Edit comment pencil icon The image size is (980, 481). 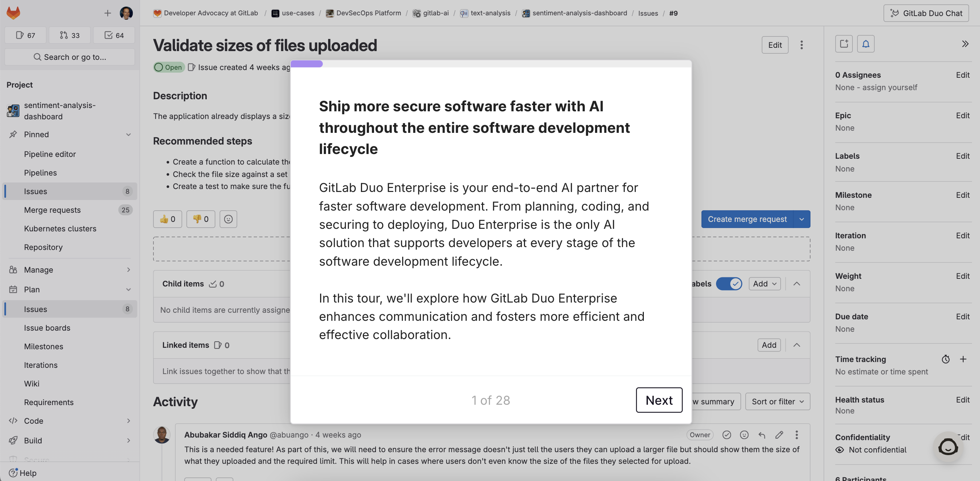[779, 435]
